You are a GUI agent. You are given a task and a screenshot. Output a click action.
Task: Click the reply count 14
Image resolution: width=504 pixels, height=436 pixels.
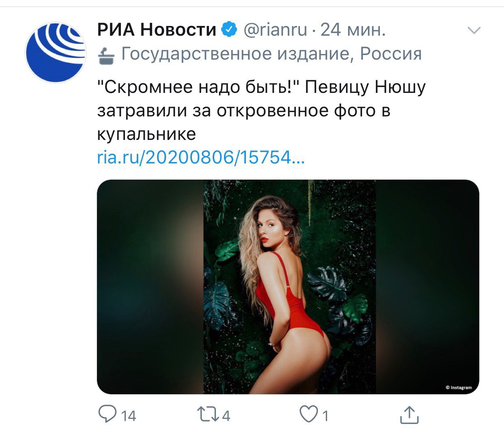point(129,416)
